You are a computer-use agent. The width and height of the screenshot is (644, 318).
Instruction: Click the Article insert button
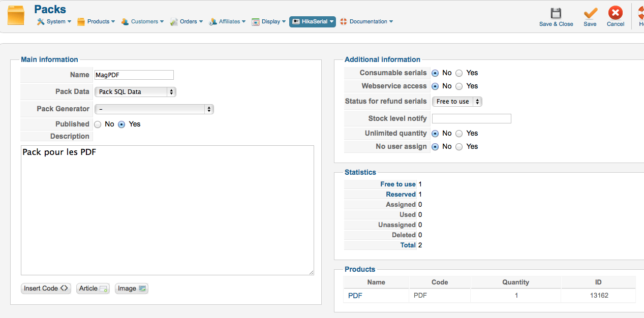pyautogui.click(x=93, y=289)
